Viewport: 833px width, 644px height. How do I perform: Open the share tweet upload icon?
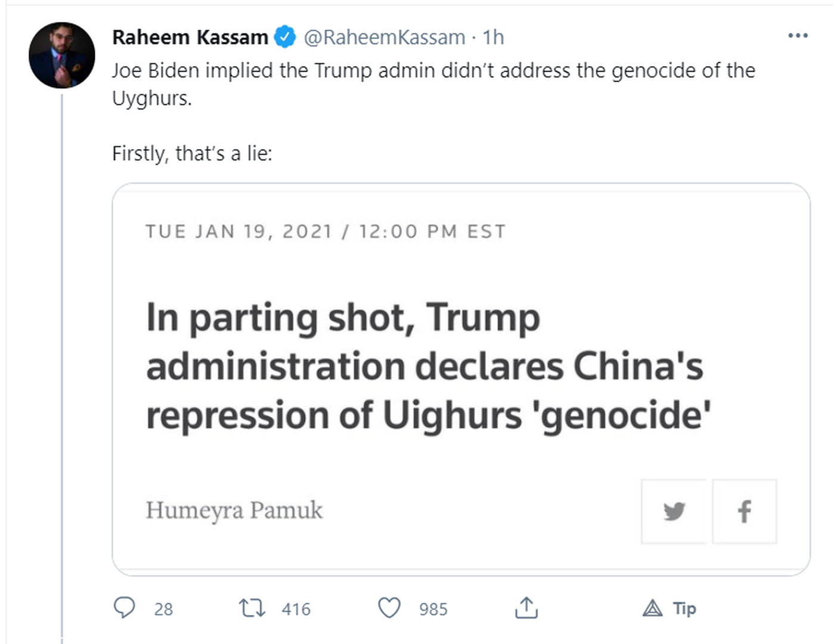526,608
